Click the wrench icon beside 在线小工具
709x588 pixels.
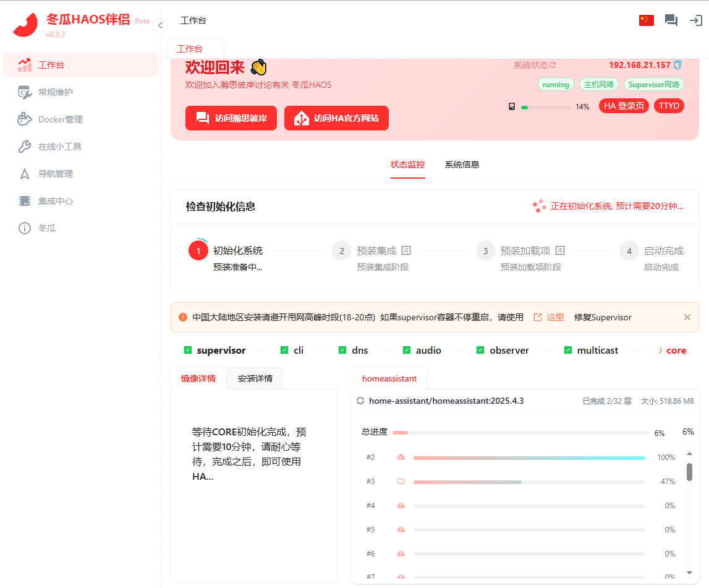[x=25, y=147]
